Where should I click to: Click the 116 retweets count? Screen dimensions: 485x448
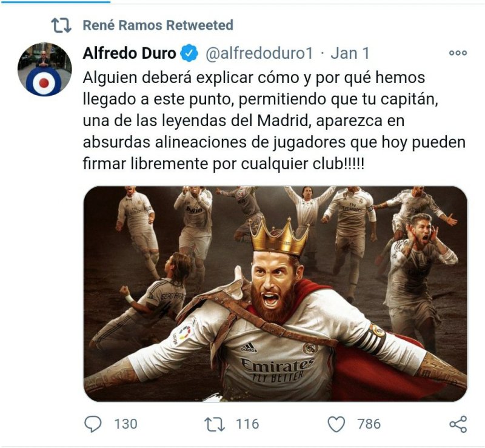(x=247, y=424)
